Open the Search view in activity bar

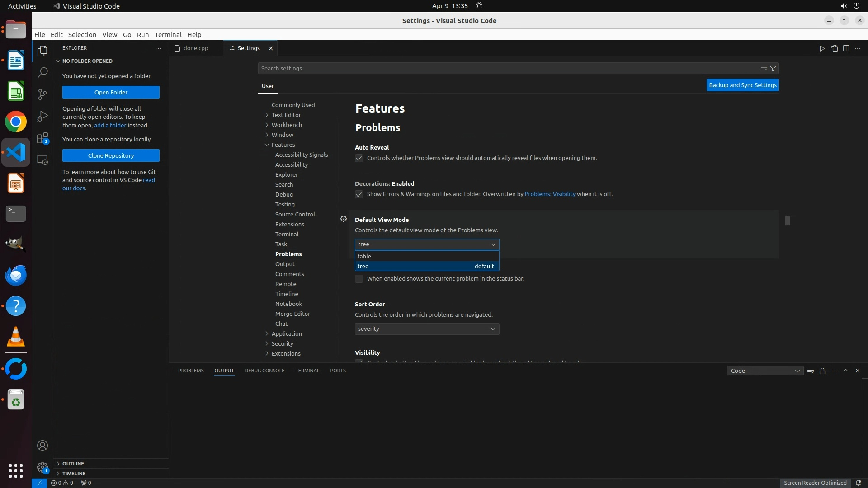pyautogui.click(x=42, y=72)
